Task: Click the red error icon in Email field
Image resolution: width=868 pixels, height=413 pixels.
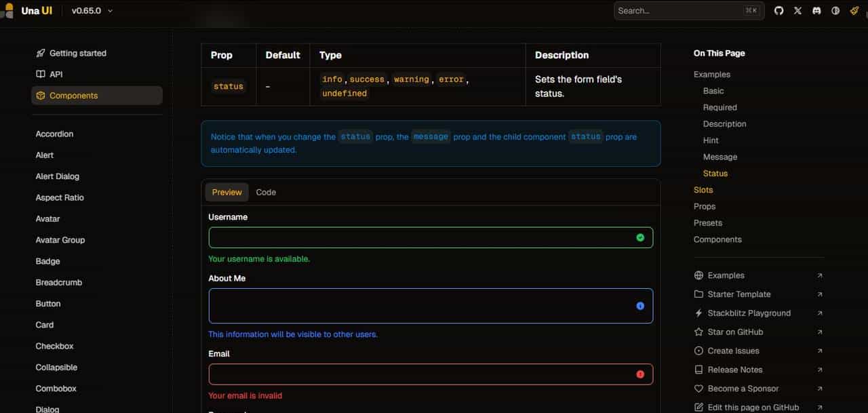Action: coord(640,374)
